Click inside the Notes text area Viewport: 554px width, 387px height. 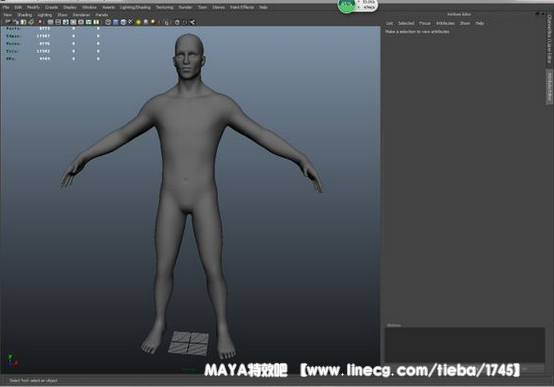coord(465,345)
